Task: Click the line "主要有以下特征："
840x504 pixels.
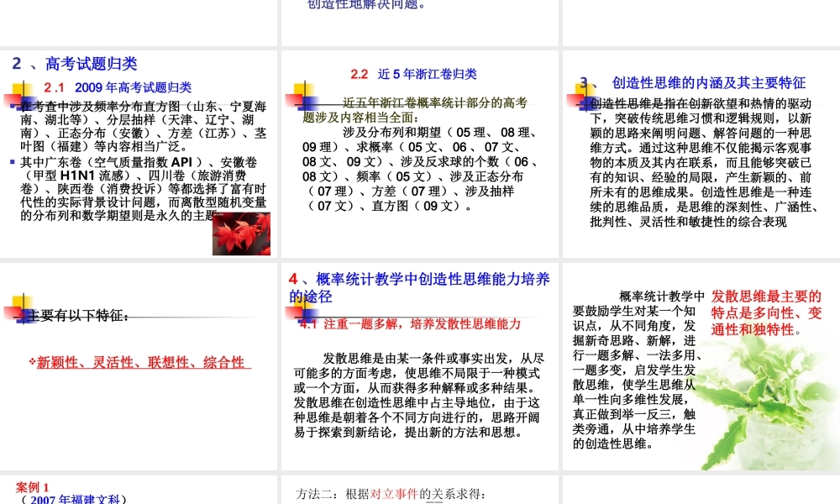Action: click(x=77, y=316)
